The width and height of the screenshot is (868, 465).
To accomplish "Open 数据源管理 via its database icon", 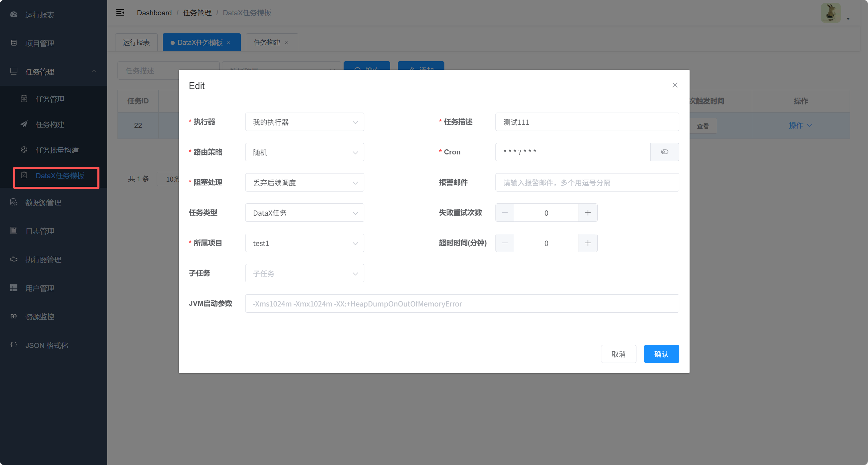I will (14, 202).
